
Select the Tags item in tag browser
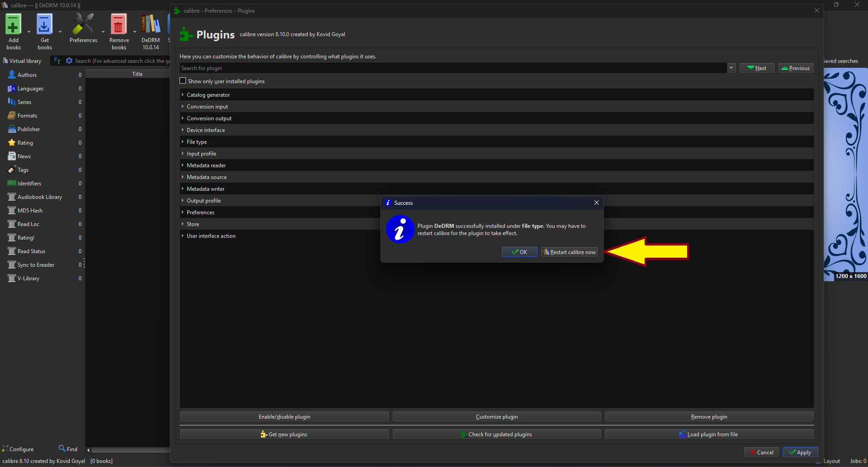click(23, 170)
